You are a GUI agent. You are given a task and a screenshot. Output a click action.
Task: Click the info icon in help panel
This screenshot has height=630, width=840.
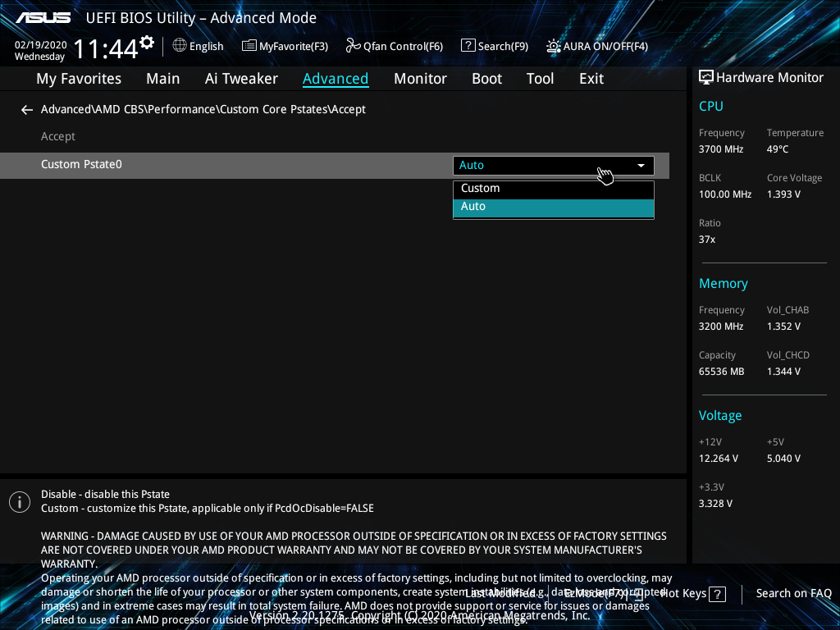20,502
